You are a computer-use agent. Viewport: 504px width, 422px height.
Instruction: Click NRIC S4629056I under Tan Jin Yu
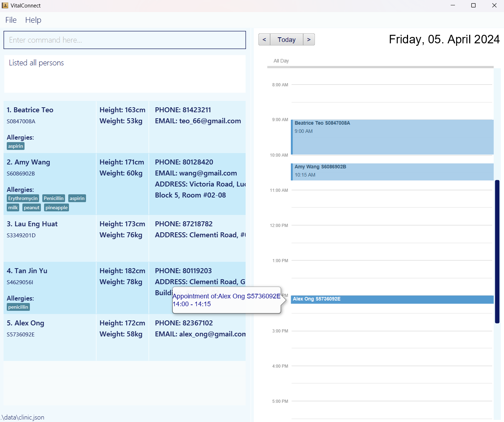20,282
